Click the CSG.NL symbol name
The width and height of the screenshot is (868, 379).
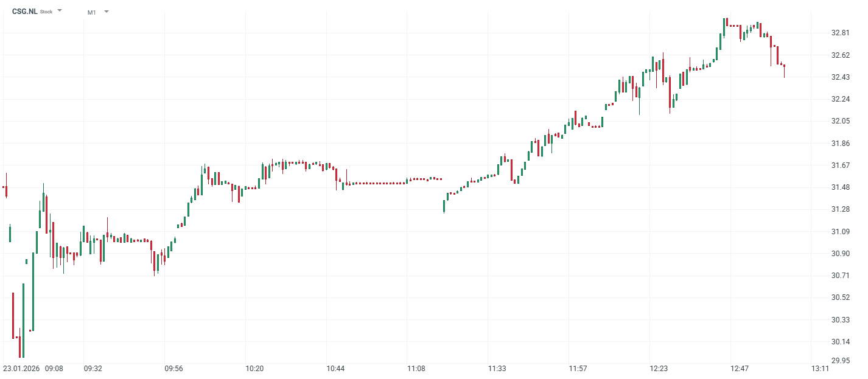(x=25, y=12)
